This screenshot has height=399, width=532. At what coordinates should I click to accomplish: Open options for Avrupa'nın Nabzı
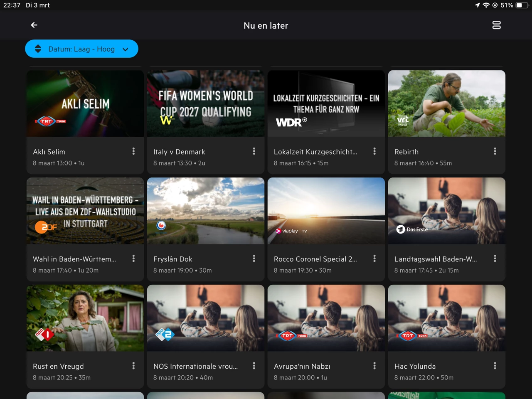coord(374,366)
